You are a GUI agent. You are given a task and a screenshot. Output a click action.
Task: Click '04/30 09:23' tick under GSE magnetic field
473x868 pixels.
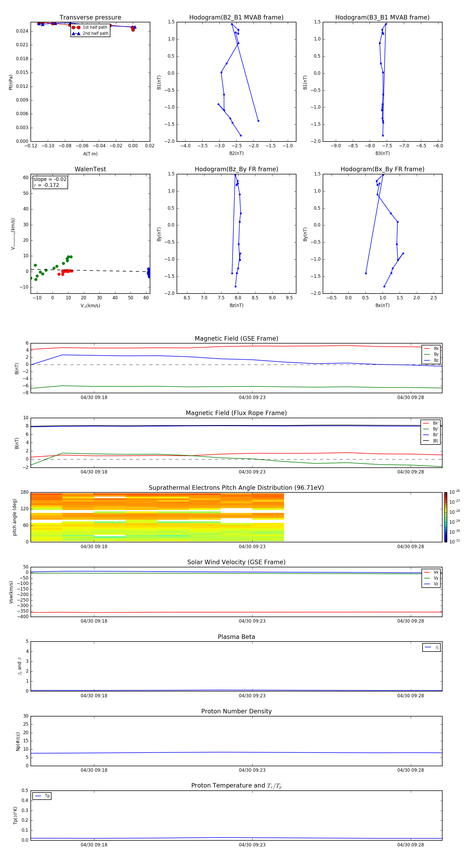(x=252, y=398)
